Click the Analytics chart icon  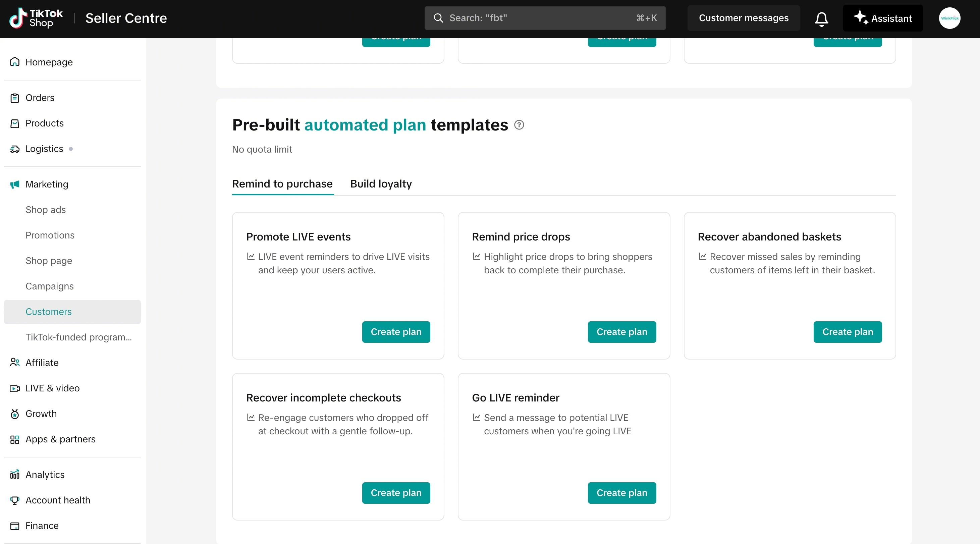tap(14, 474)
